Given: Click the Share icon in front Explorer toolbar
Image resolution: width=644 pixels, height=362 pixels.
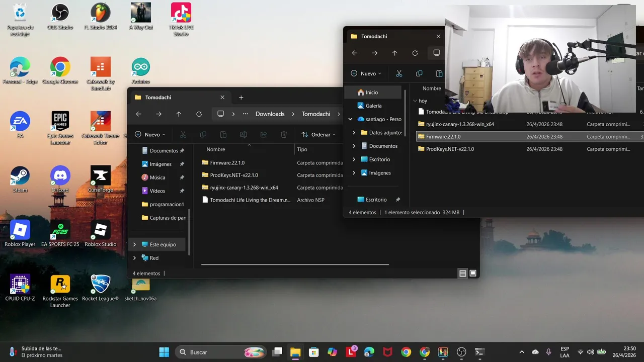Looking at the screenshot, I should tap(264, 135).
